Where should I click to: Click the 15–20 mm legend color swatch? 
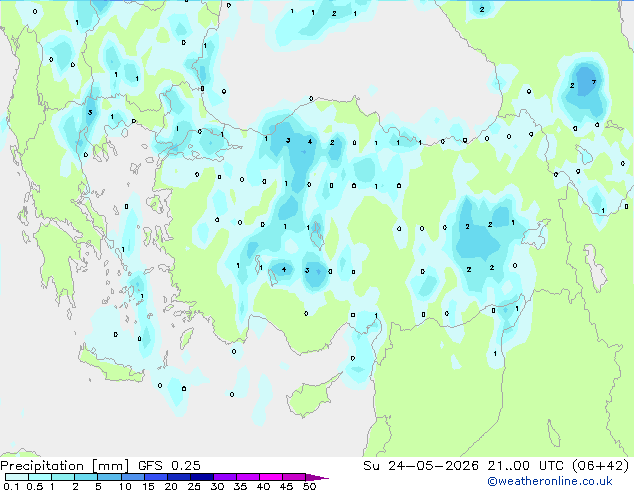coord(155,477)
